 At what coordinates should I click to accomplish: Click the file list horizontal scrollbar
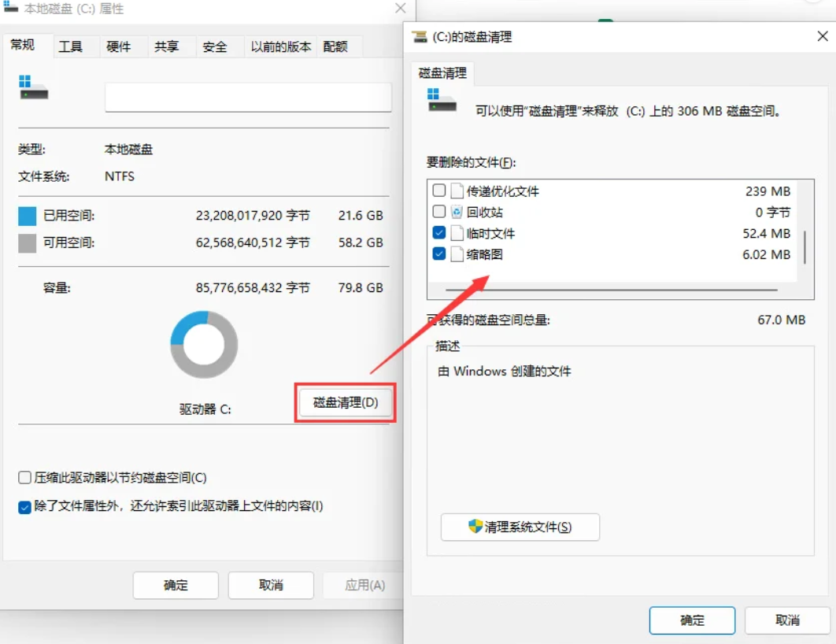click(611, 290)
